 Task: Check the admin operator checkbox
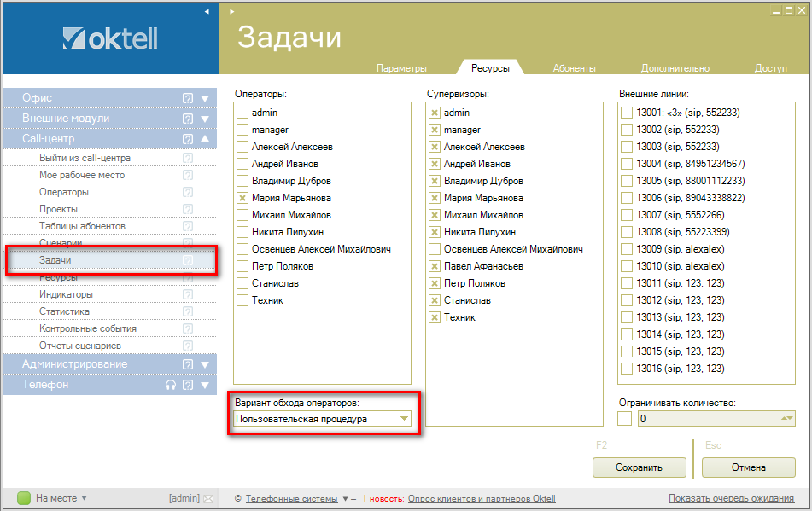243,113
